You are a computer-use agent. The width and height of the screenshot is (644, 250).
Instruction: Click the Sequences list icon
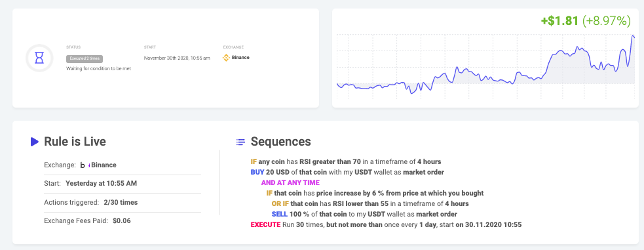point(240,142)
